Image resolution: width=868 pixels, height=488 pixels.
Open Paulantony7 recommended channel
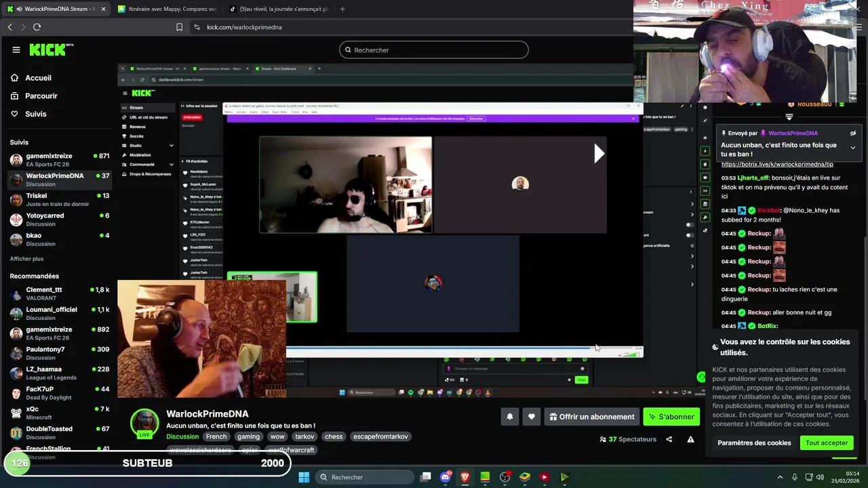pos(59,353)
